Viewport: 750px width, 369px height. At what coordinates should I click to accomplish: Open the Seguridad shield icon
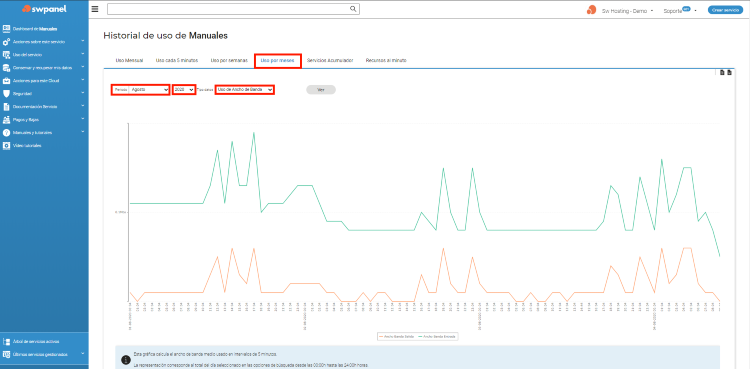click(6, 93)
